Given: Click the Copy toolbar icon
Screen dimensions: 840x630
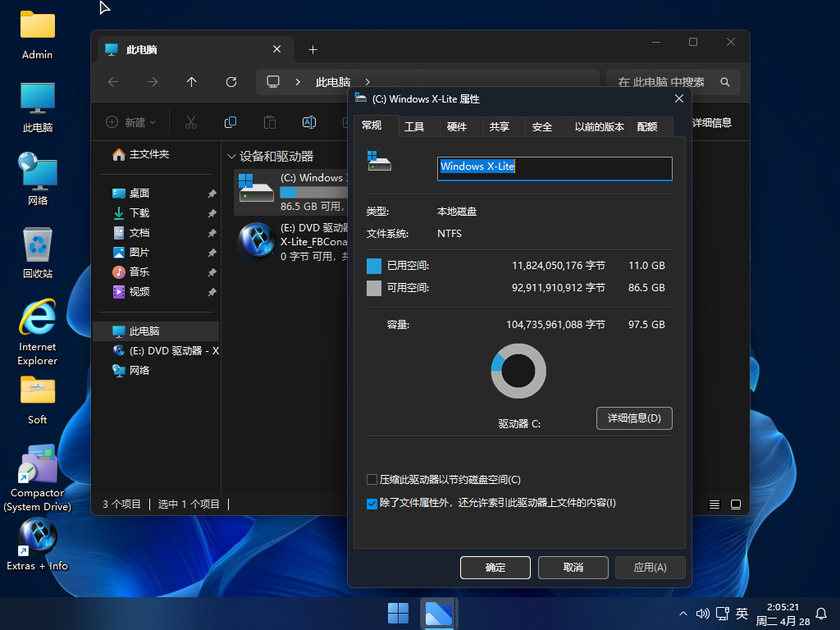Looking at the screenshot, I should pyautogui.click(x=231, y=123).
